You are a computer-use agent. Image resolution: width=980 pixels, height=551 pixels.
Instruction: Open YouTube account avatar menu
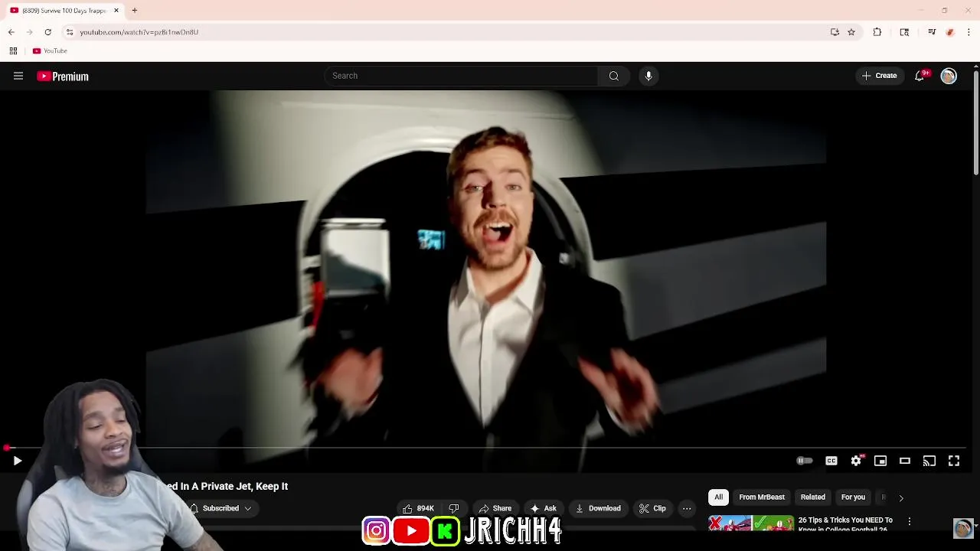click(949, 76)
